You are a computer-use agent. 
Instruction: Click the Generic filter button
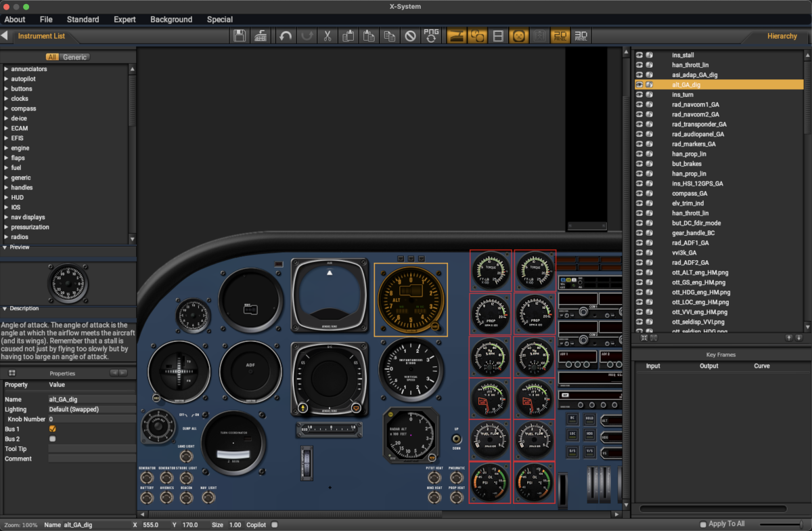tap(74, 58)
